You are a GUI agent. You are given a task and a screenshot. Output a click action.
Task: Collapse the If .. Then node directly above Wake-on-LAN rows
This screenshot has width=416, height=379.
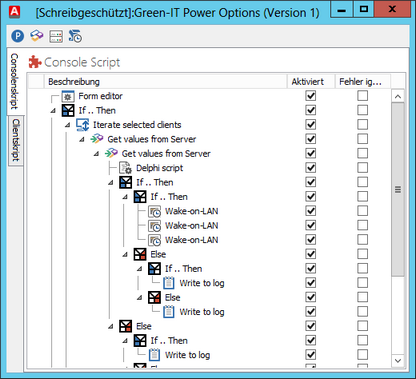click(125, 197)
